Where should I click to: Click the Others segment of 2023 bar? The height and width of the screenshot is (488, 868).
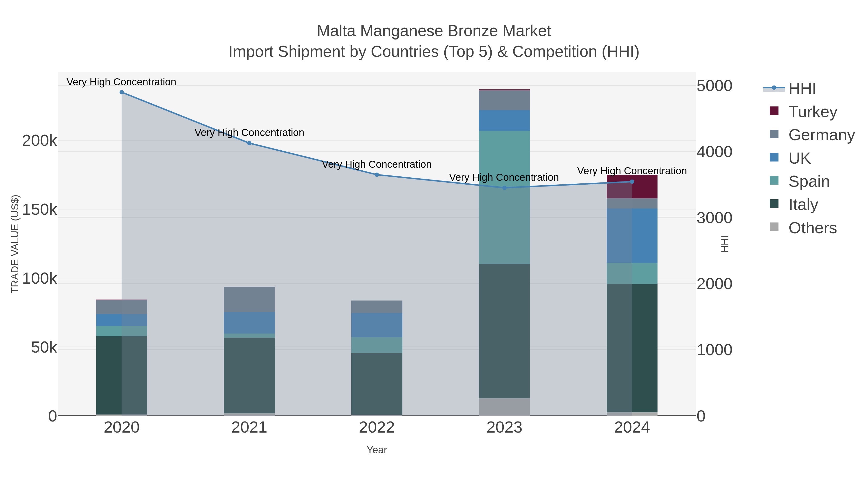(504, 407)
